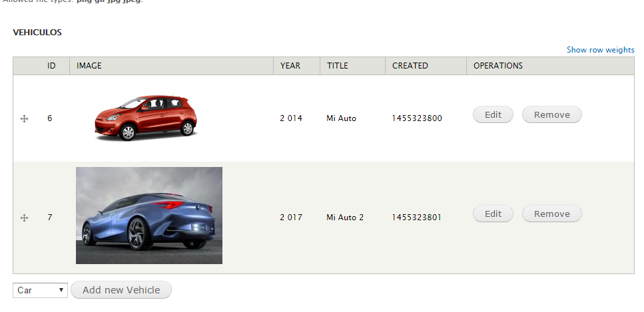Click the year 2 017 cell
Image resolution: width=644 pixels, height=312 pixels.
coord(291,218)
